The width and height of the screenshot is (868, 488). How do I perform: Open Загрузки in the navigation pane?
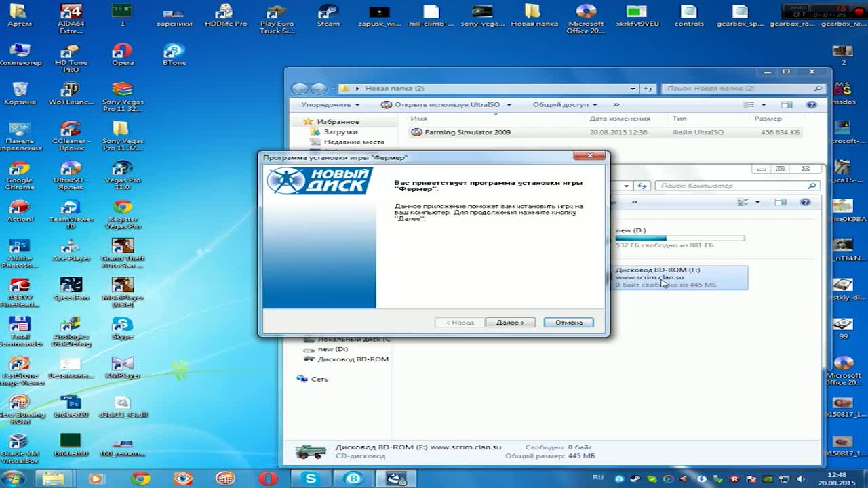pos(340,132)
